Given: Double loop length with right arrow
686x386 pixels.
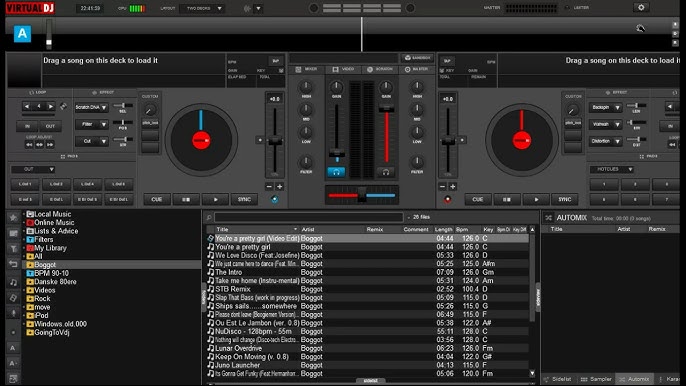Looking at the screenshot, I should pyautogui.click(x=51, y=106).
